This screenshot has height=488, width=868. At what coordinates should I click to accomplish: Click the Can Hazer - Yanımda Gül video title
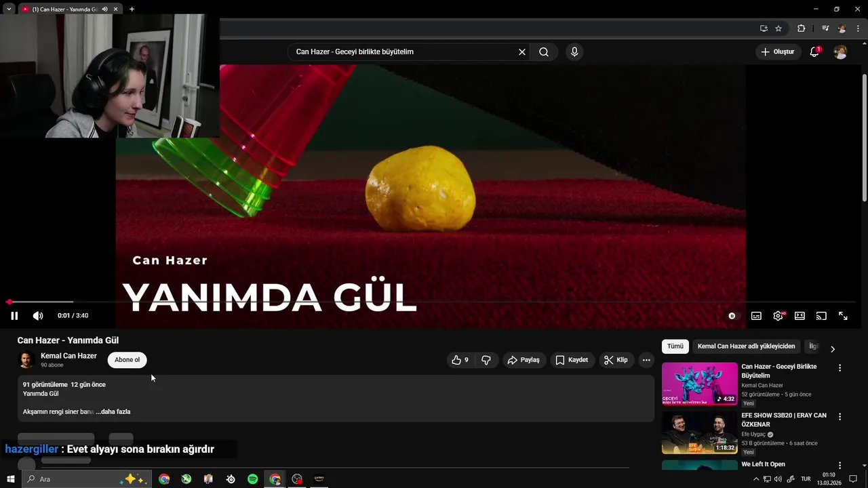[x=68, y=340]
